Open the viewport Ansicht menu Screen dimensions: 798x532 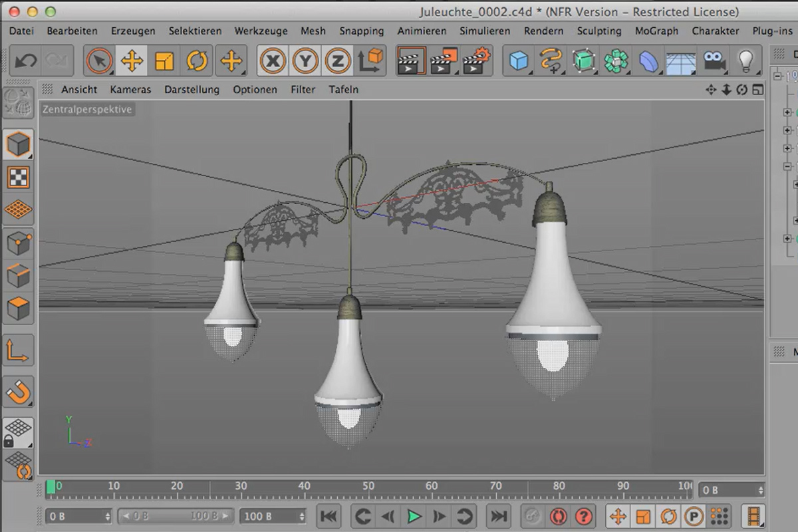(79, 89)
